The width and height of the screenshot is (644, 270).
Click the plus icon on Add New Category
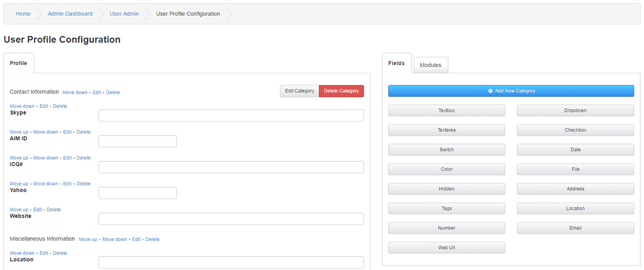[x=491, y=91]
